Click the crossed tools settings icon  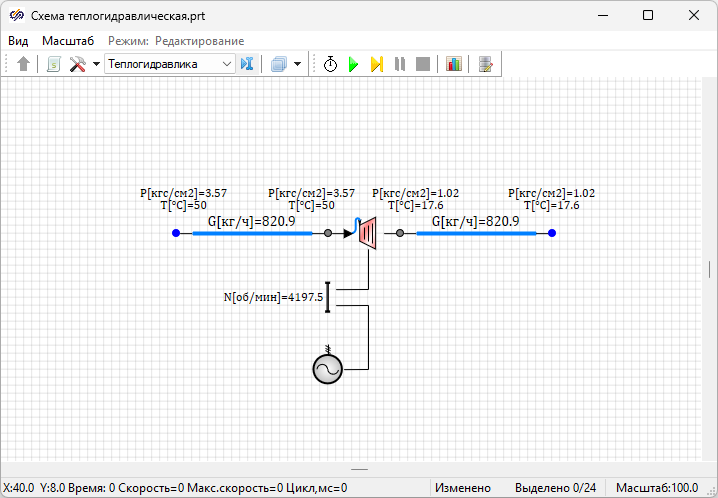77,64
